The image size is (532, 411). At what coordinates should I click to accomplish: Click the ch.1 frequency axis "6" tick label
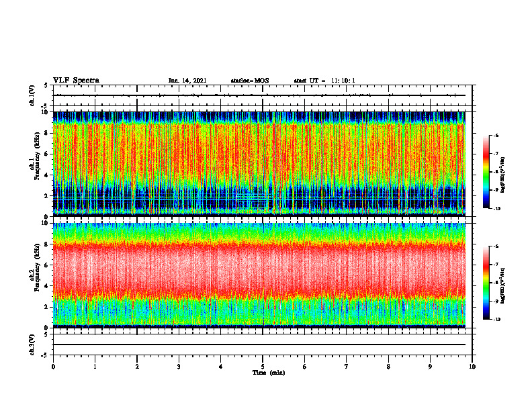(x=46, y=154)
